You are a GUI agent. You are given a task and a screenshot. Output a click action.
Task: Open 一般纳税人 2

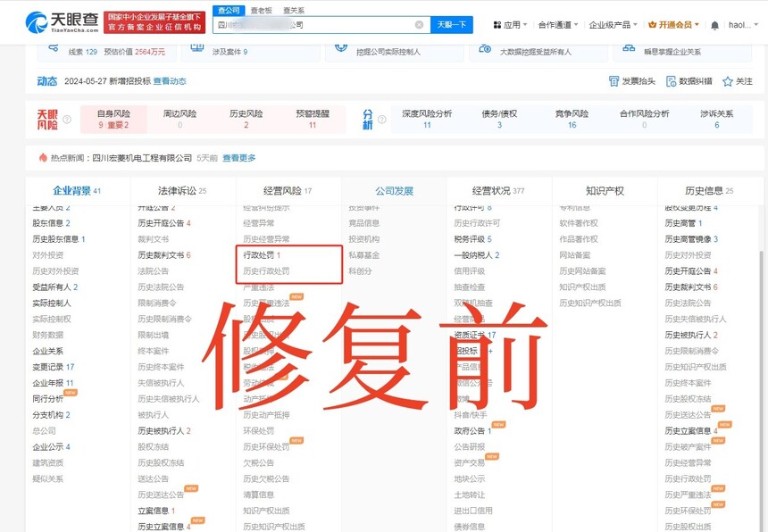click(x=477, y=255)
